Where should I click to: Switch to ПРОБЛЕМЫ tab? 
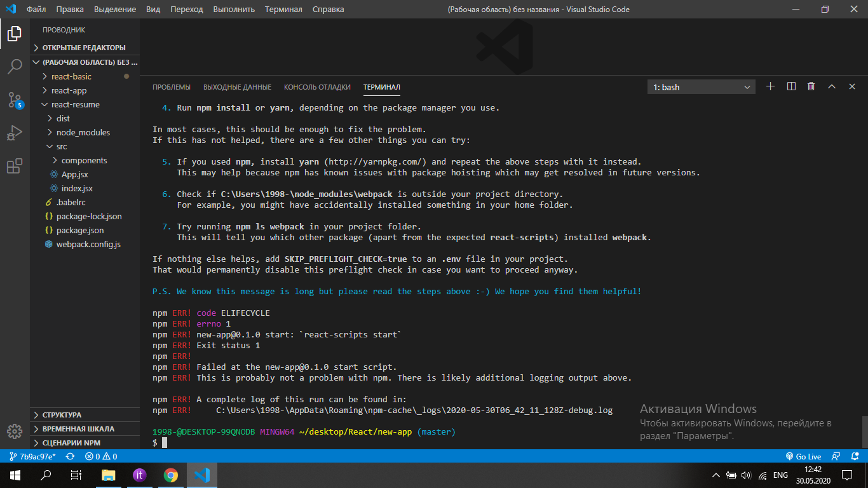[171, 87]
